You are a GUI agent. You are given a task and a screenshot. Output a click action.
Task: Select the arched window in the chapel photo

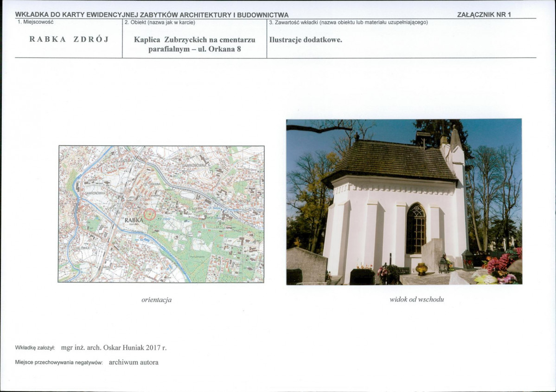(x=415, y=229)
